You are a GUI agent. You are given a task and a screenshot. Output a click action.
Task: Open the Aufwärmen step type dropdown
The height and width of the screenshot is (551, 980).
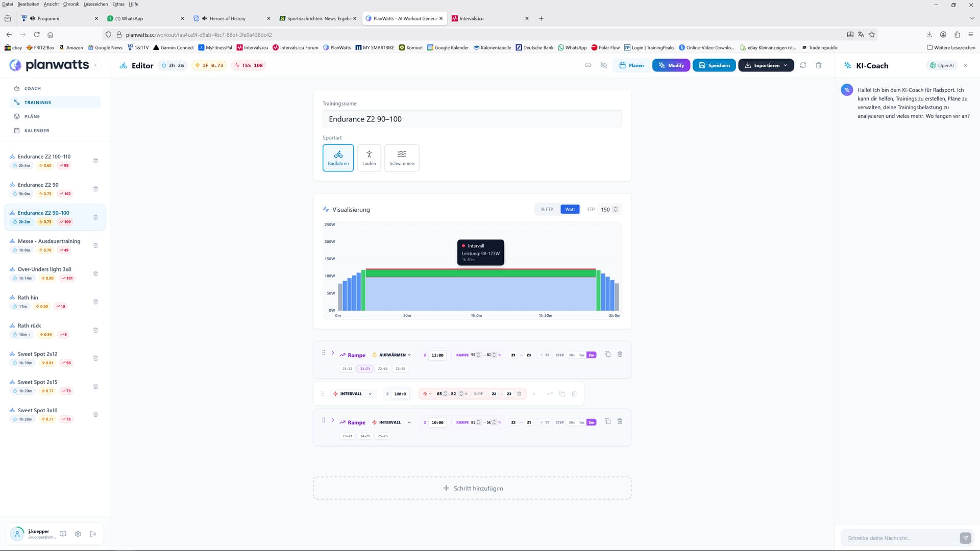pyautogui.click(x=392, y=355)
